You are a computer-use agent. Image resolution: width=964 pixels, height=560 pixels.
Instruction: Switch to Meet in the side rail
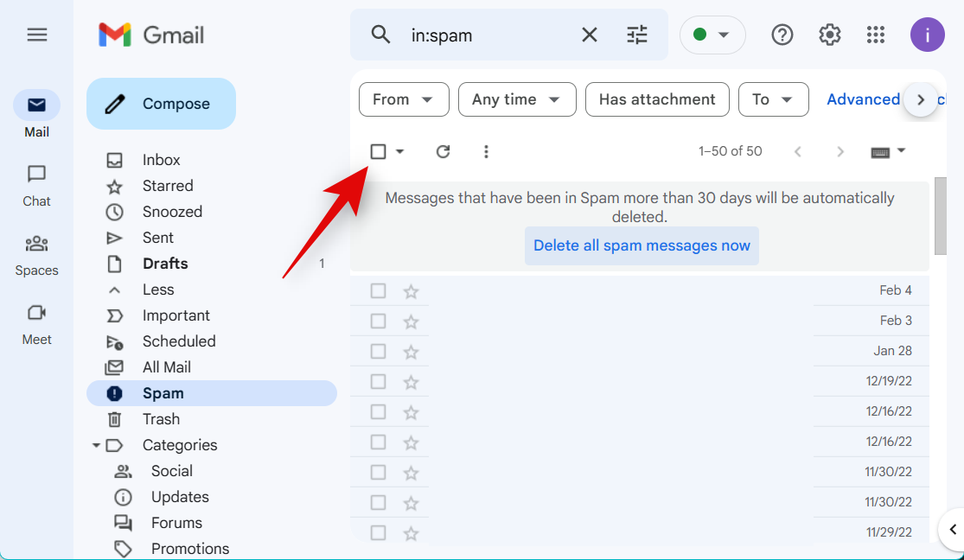coord(37,324)
